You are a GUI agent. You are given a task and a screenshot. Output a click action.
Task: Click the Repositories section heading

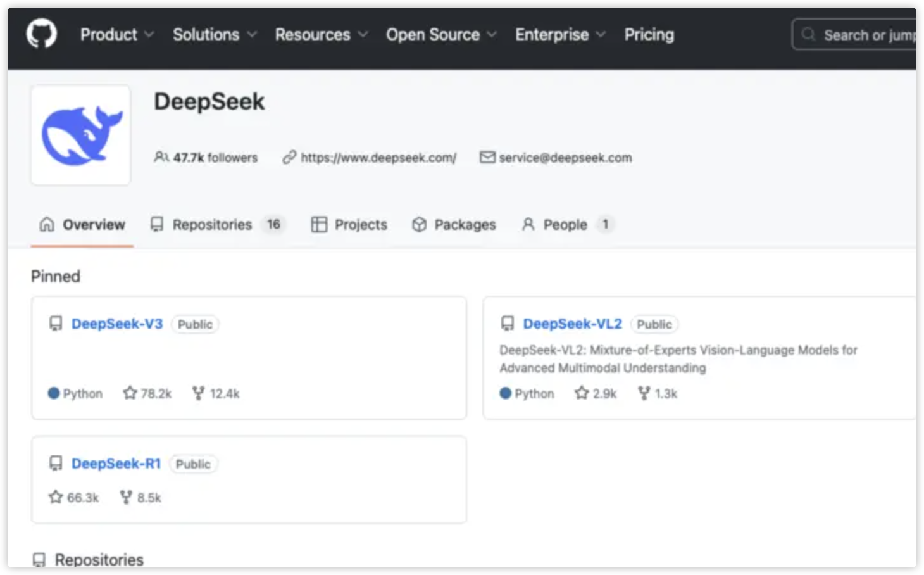click(x=99, y=560)
